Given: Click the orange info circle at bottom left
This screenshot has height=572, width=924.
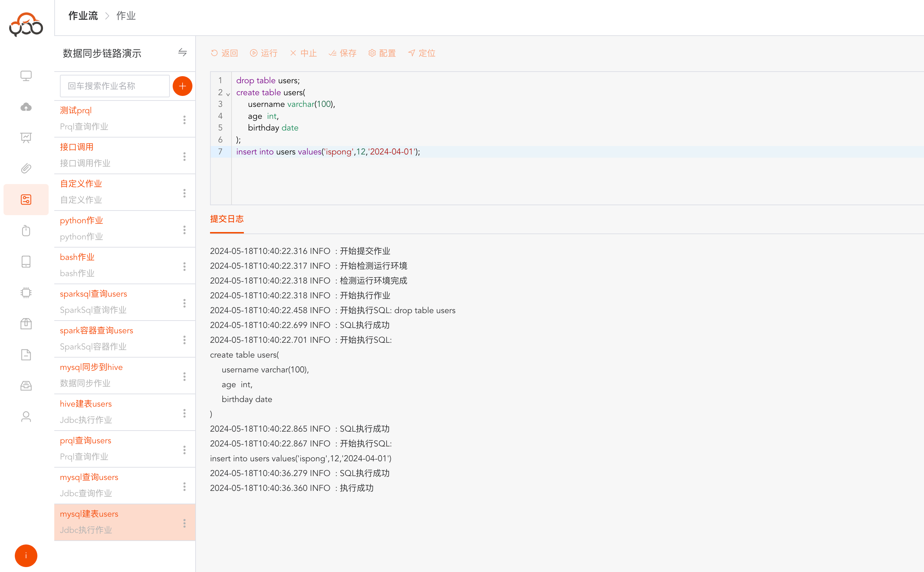Looking at the screenshot, I should point(26,555).
